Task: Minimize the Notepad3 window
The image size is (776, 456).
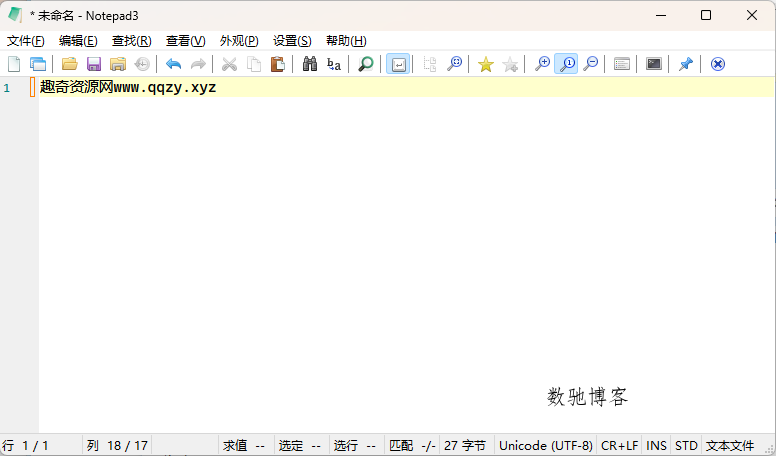Action: click(661, 15)
